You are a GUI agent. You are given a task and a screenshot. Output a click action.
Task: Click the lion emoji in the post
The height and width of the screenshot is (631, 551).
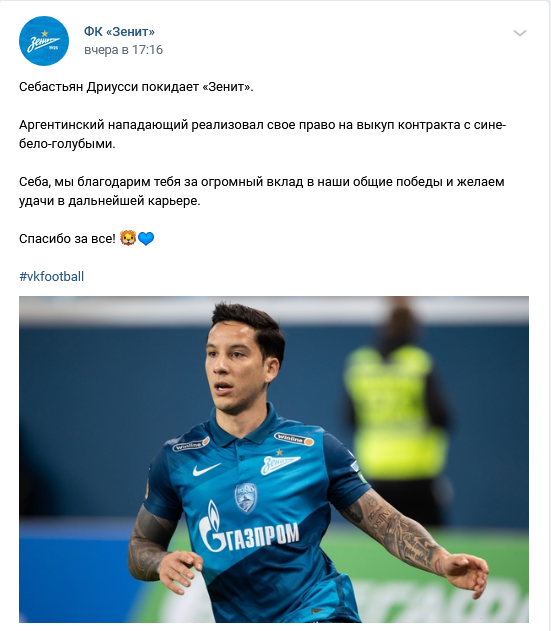(x=128, y=238)
